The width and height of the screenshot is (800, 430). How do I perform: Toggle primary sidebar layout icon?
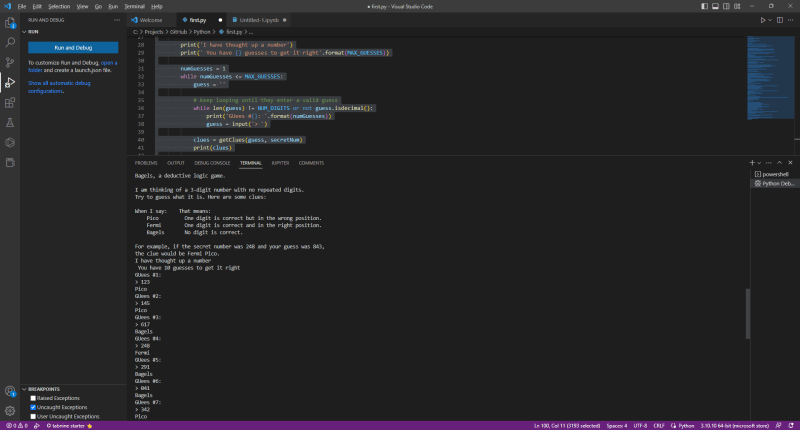705,6
